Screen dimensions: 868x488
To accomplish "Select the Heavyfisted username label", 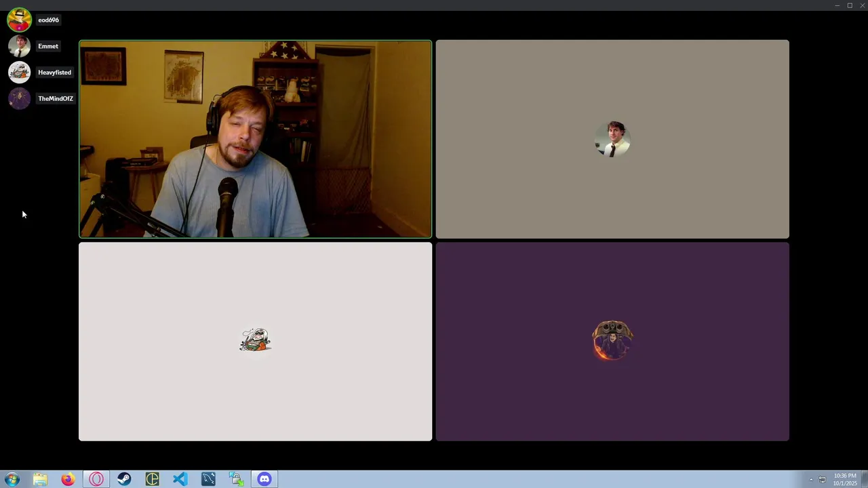I will [54, 73].
